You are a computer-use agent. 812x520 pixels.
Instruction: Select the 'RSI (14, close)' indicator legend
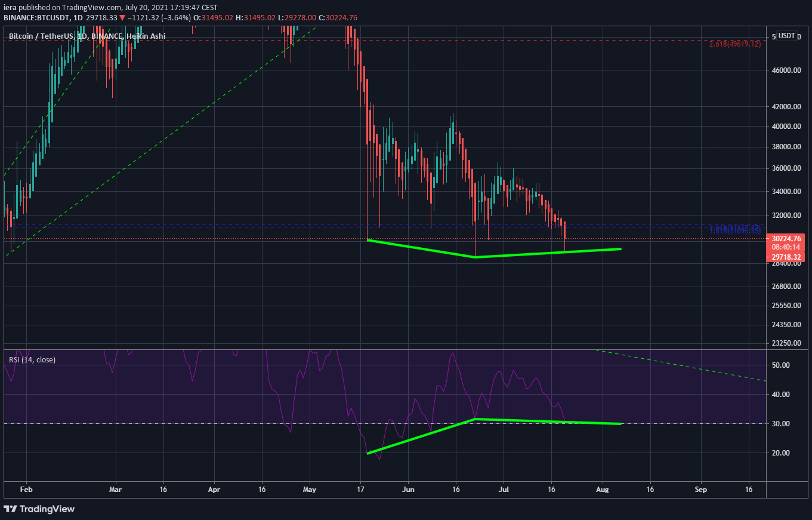[x=32, y=360]
